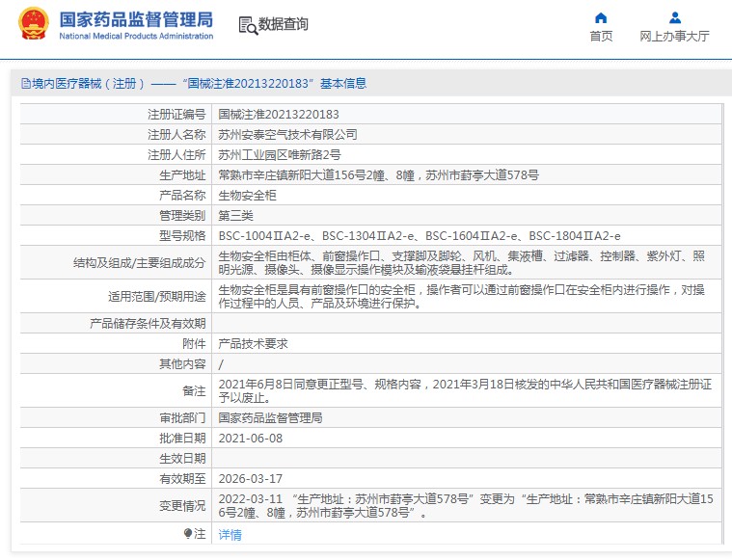This screenshot has height=560, width=732.
Task: Open 网上办事大厅 link
Action: 674,37
